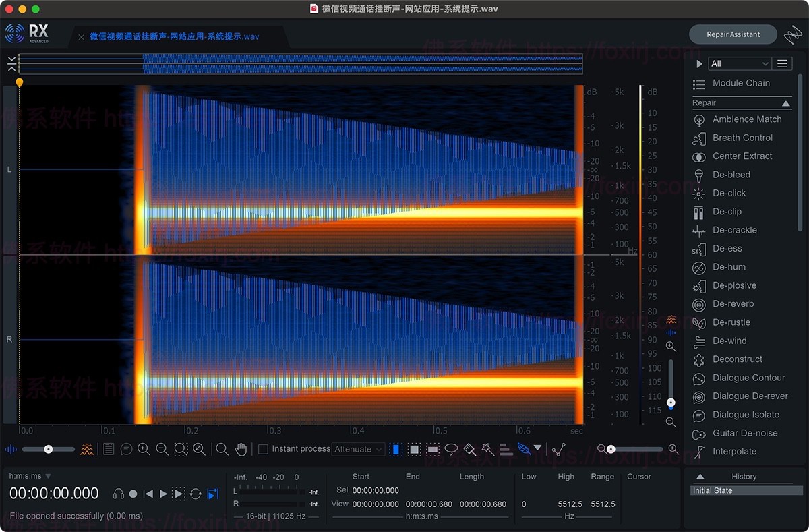
Task: Toggle waveform and spectrogram blend view
Action: click(x=10, y=448)
